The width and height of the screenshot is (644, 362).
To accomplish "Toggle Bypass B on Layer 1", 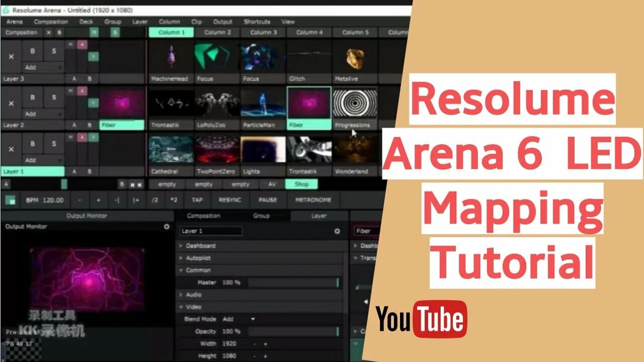I will click(x=33, y=143).
